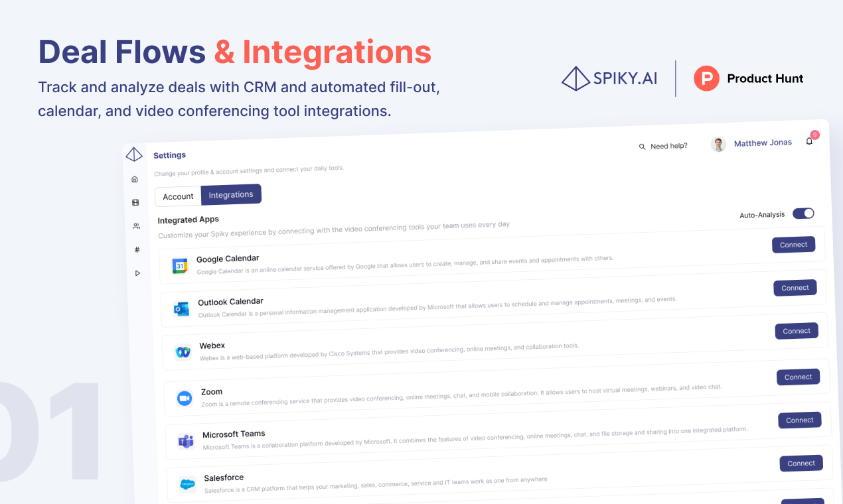The height and width of the screenshot is (504, 843).
Task: Connect Google Calendar
Action: (x=793, y=245)
